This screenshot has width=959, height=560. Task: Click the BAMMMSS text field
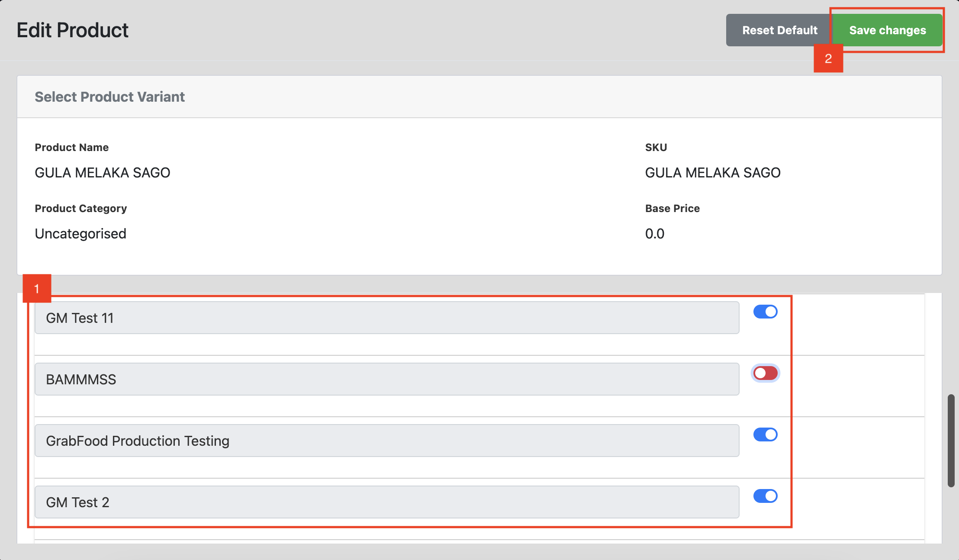[386, 380]
